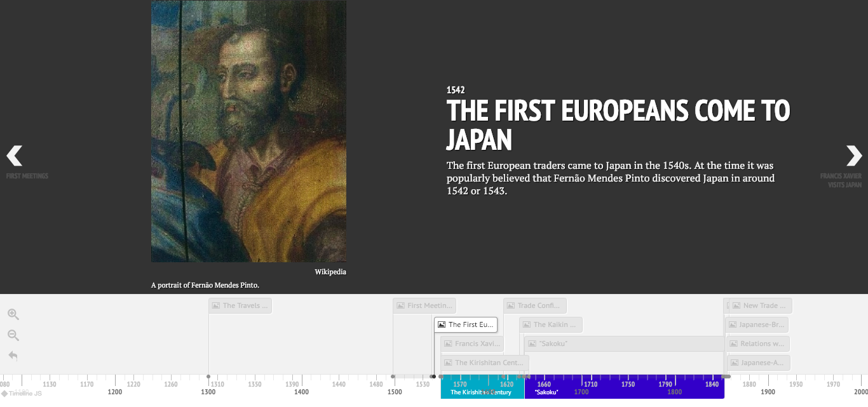Click the Timeline JS diamond logo
This screenshot has height=407, width=868.
tap(6, 394)
